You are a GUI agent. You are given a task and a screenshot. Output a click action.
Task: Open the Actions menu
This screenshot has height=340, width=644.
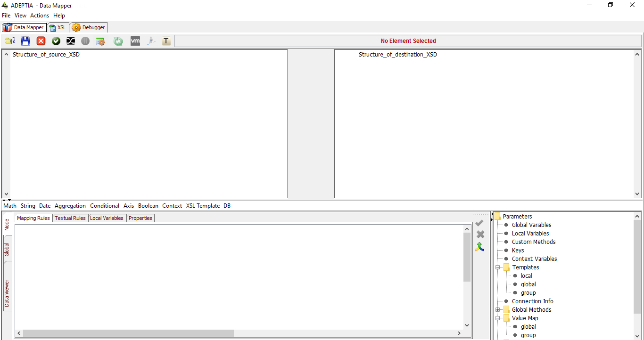coord(40,16)
